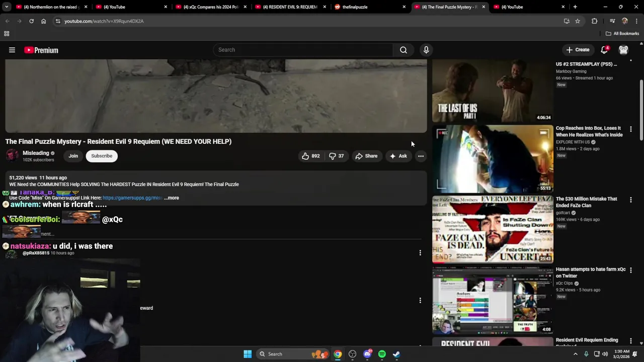The width and height of the screenshot is (644, 362).
Task: Open the taskbar volume control
Action: tap(605, 354)
